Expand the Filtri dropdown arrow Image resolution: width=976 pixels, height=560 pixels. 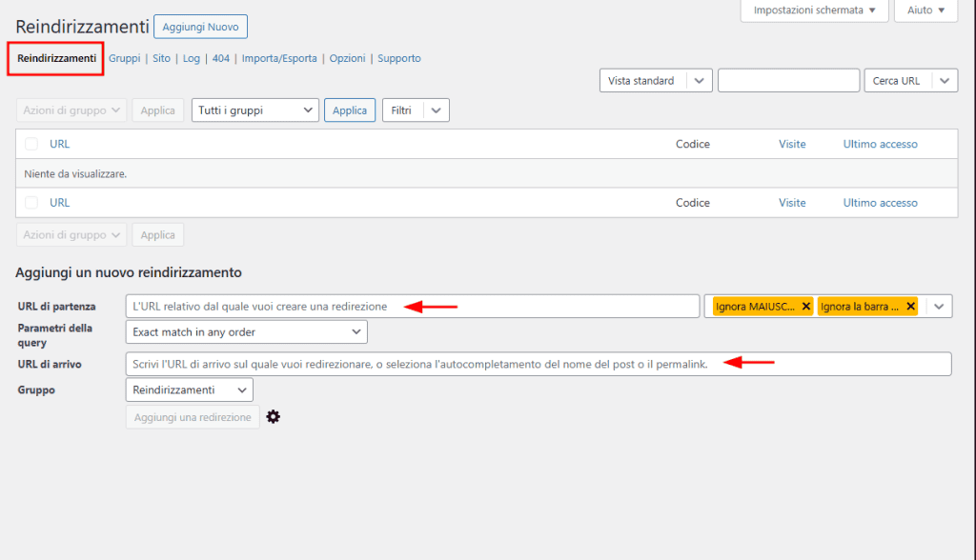[437, 110]
